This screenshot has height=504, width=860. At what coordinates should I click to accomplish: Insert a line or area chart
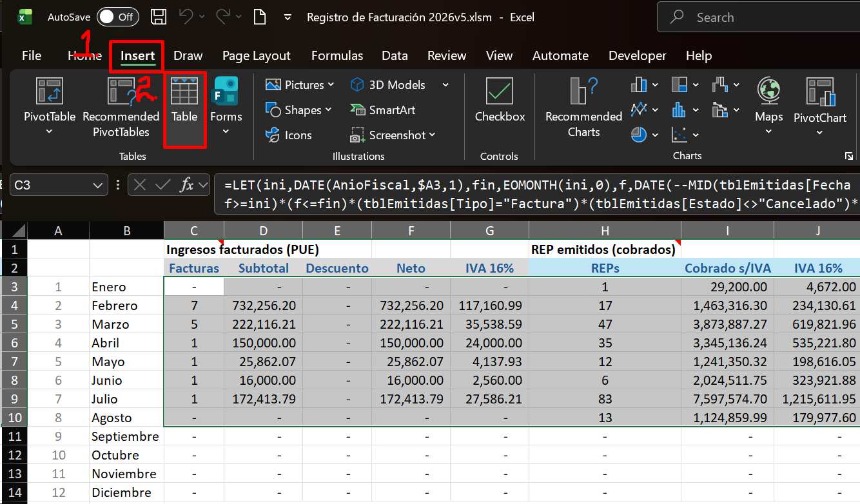pos(639,110)
